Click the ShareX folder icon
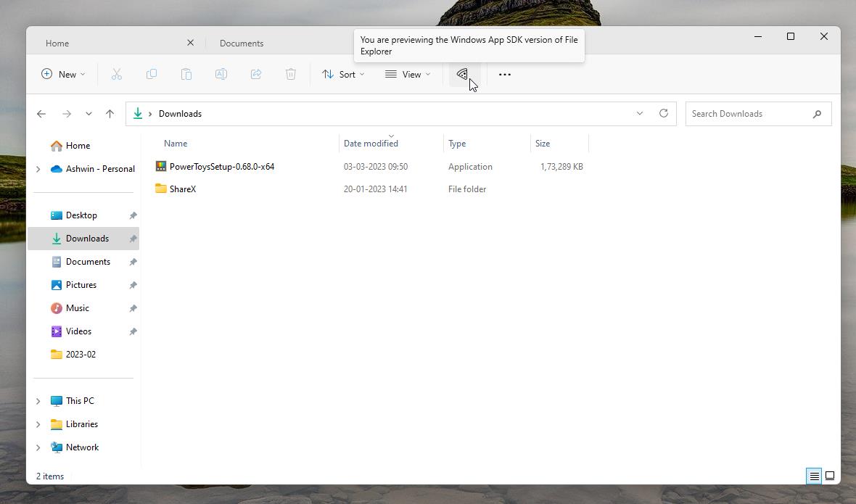The width and height of the screenshot is (856, 504). 160,189
